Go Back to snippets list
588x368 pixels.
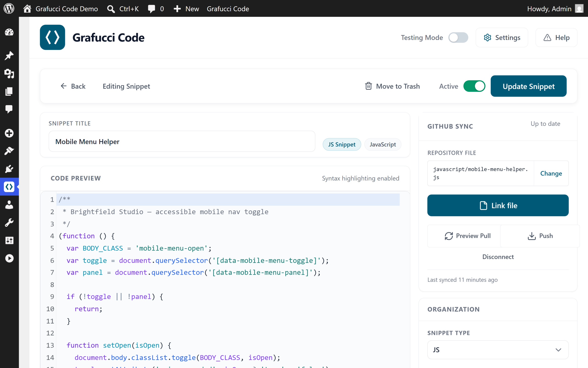point(73,86)
